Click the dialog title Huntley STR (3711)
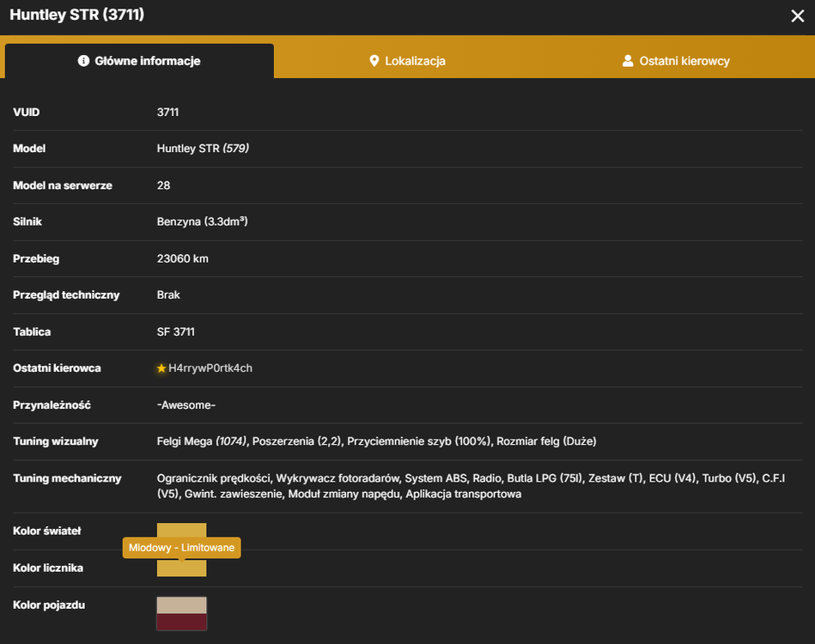Image resolution: width=815 pixels, height=644 pixels. [x=77, y=15]
